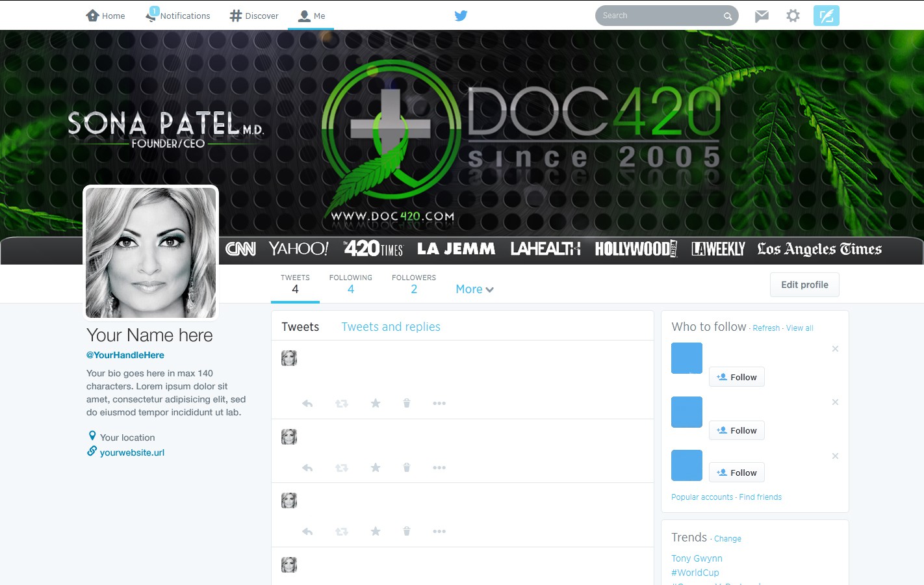The width and height of the screenshot is (924, 585).
Task: Delete the first tweet via trash icon
Action: pos(407,403)
